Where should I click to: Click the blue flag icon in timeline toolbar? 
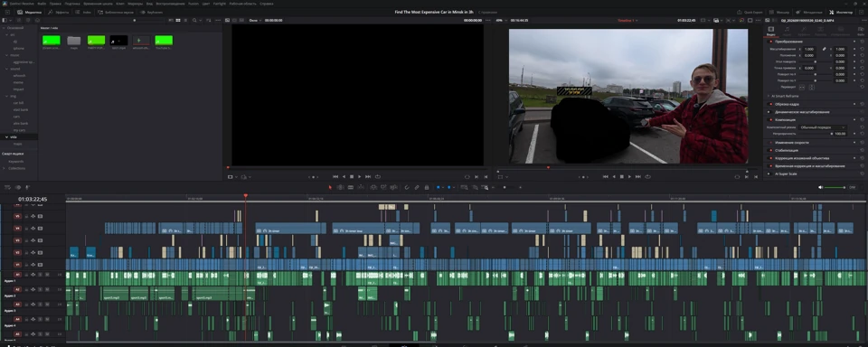pyautogui.click(x=438, y=187)
